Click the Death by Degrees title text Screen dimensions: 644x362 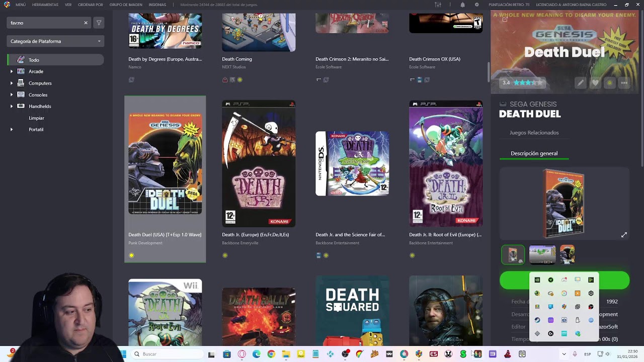point(165,59)
